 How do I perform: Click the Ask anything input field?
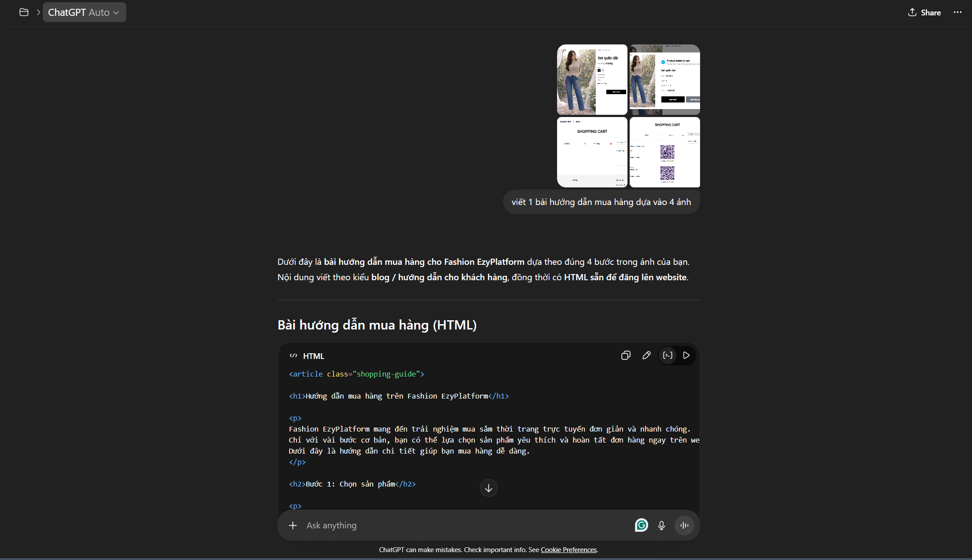click(x=462, y=525)
